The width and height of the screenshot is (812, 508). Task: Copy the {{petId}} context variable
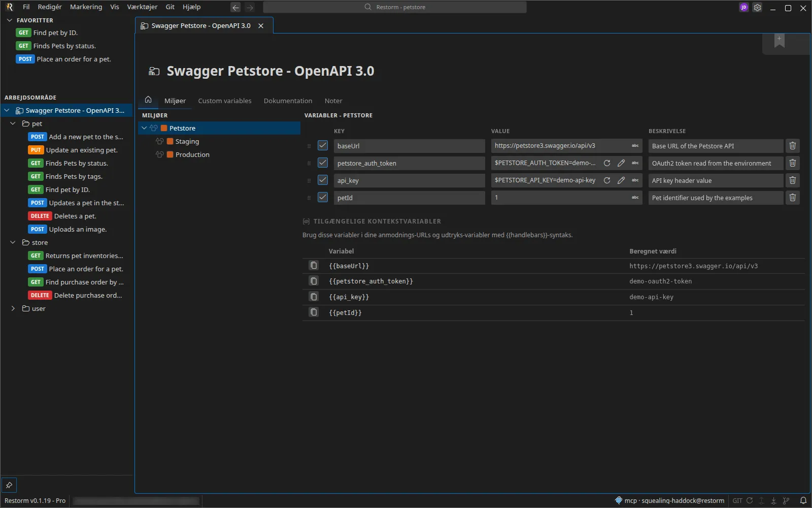point(314,312)
